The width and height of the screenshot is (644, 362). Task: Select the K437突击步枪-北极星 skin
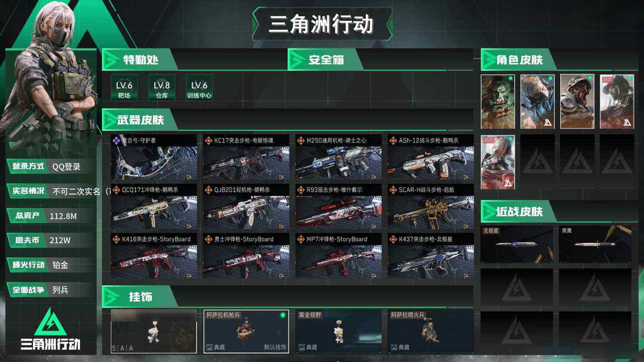431,256
